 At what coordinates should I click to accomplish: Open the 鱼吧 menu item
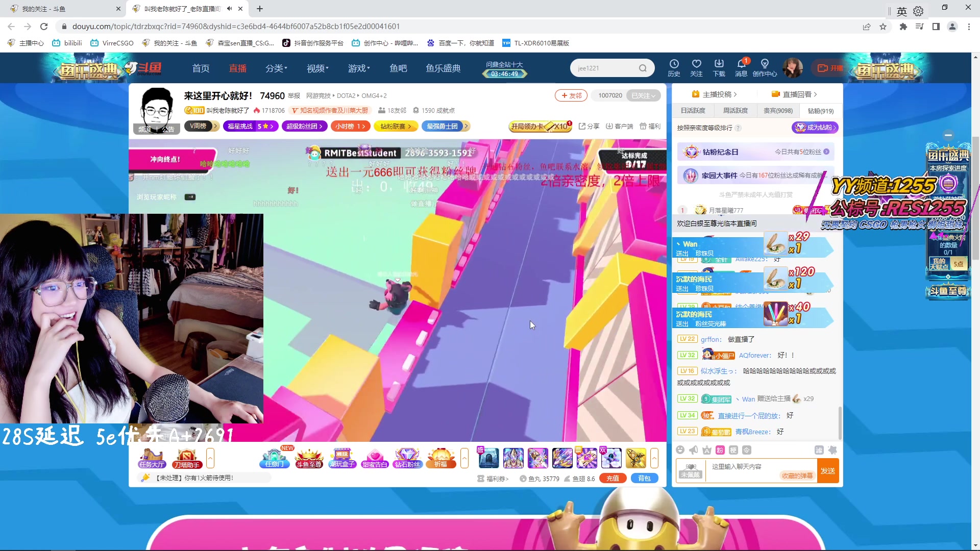398,68
